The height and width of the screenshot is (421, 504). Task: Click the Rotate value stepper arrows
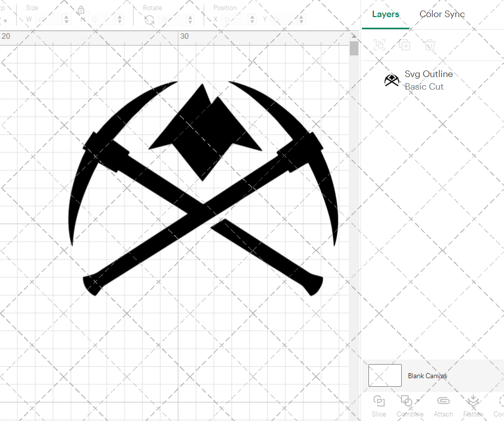tap(190, 20)
